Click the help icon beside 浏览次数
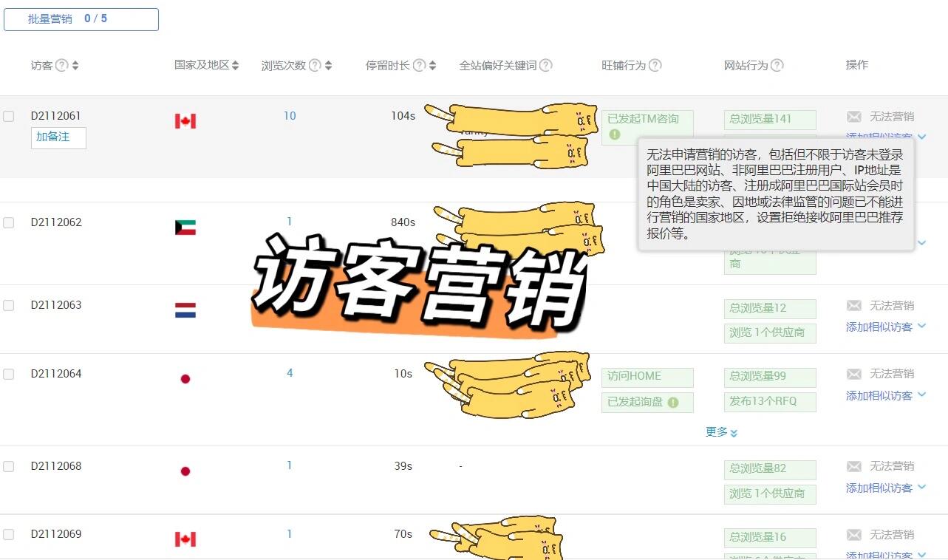This screenshot has width=948, height=560. 315,65
